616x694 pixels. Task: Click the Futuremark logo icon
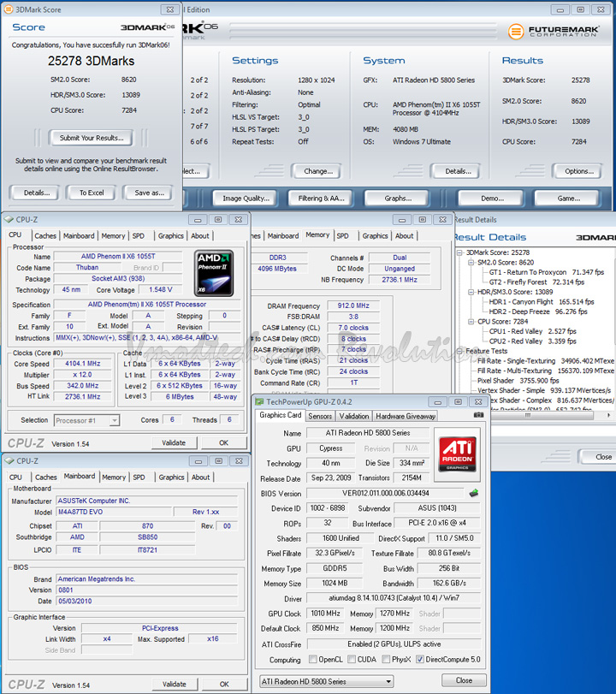[516, 32]
